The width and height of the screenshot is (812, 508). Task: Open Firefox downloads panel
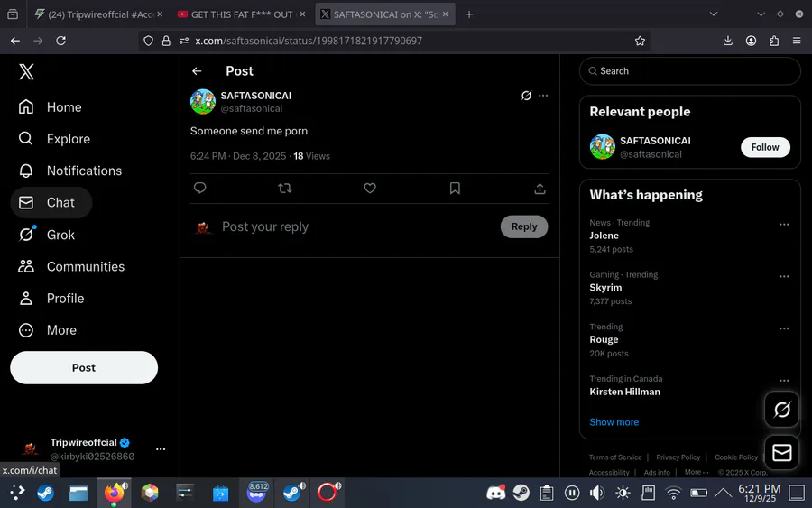point(727,41)
